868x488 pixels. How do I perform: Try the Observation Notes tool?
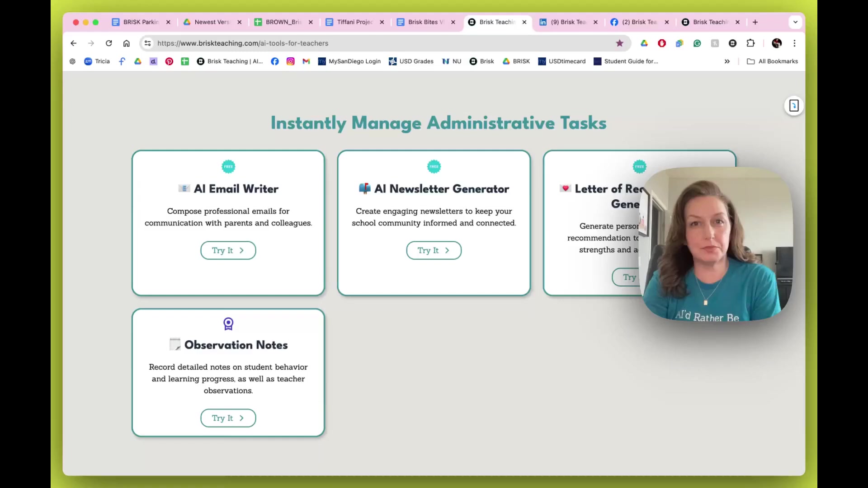(228, 418)
